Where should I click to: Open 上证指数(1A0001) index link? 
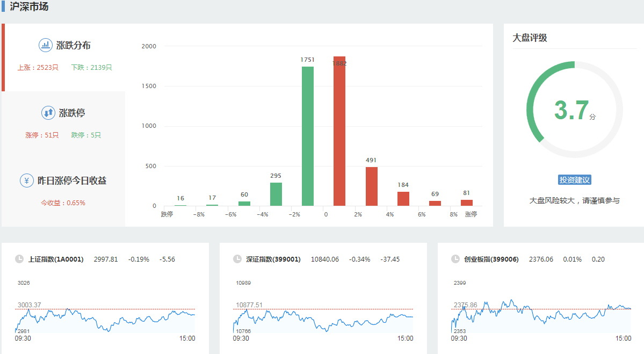[56, 259]
